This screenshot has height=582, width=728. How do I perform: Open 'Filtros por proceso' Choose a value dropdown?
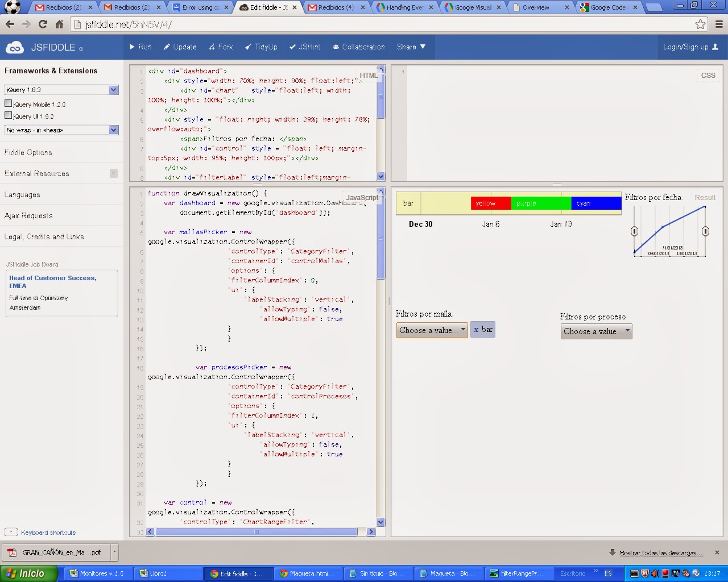click(x=596, y=331)
